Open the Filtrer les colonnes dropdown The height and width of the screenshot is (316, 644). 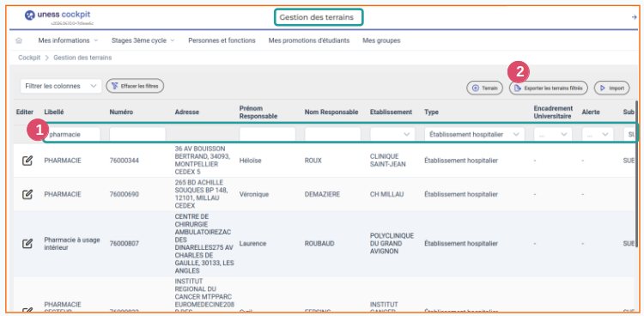coord(61,86)
